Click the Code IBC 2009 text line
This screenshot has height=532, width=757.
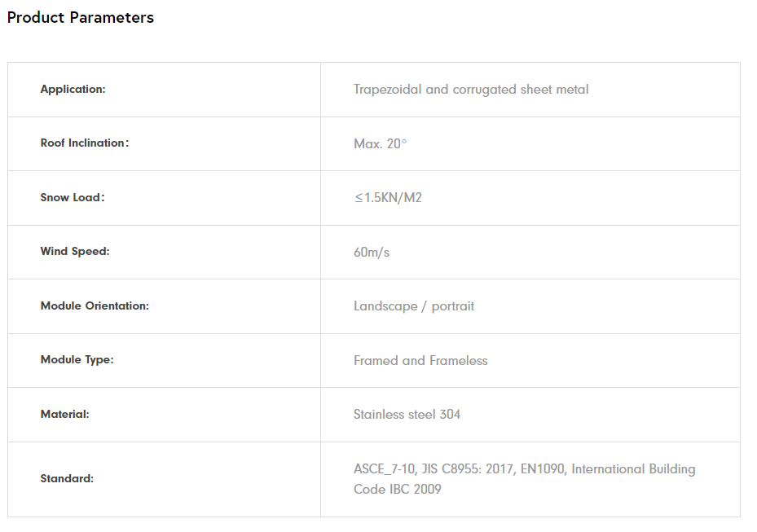tap(397, 490)
